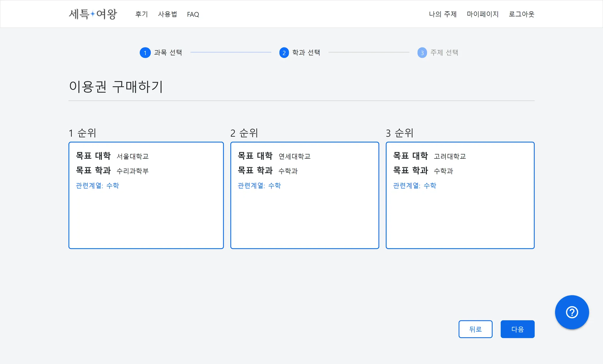Screen dimensions: 603x364
Task: Go to 마이페이지
Action: (x=483, y=14)
